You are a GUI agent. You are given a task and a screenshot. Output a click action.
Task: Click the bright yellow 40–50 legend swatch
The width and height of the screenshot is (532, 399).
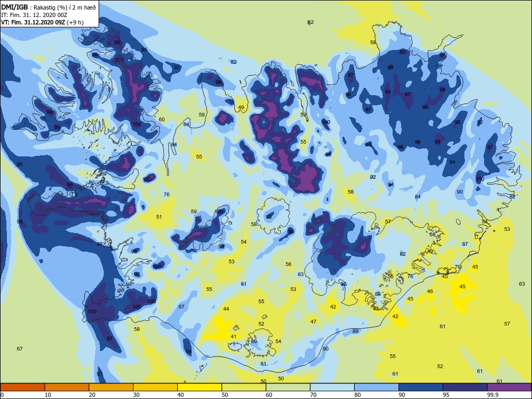pos(199,387)
